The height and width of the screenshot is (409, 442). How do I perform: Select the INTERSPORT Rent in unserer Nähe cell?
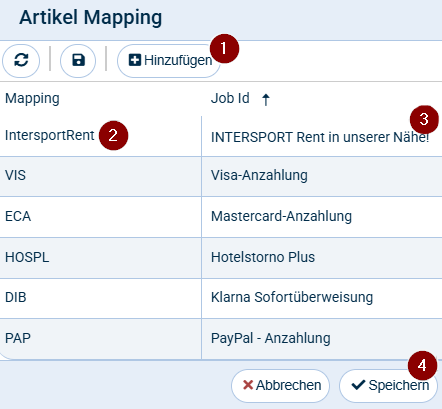tap(322, 136)
